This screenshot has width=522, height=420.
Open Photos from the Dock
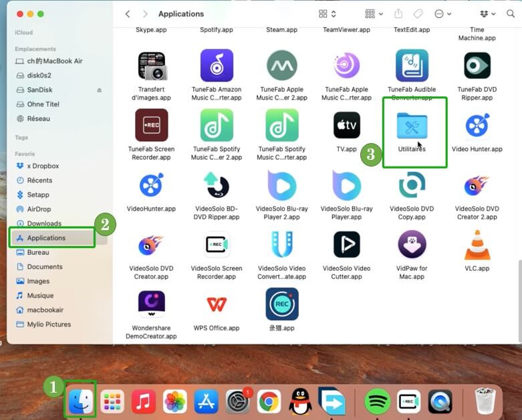point(174,402)
